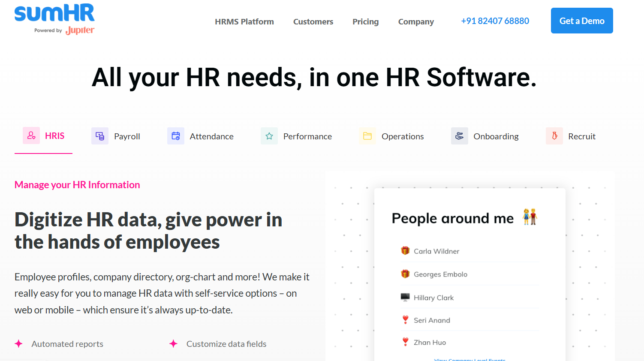The width and height of the screenshot is (644, 361).
Task: Click the Attendance calendar icon
Action: pos(176,136)
